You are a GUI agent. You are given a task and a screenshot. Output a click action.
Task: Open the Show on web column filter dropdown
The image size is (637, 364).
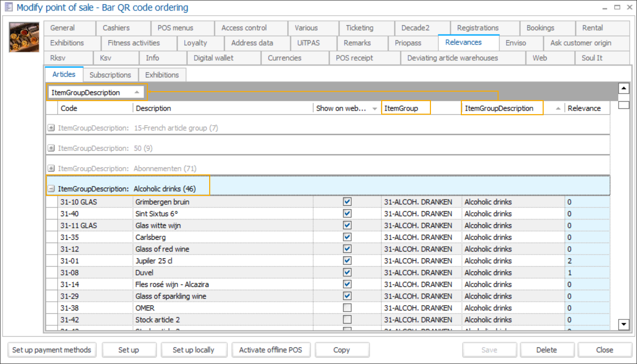374,108
